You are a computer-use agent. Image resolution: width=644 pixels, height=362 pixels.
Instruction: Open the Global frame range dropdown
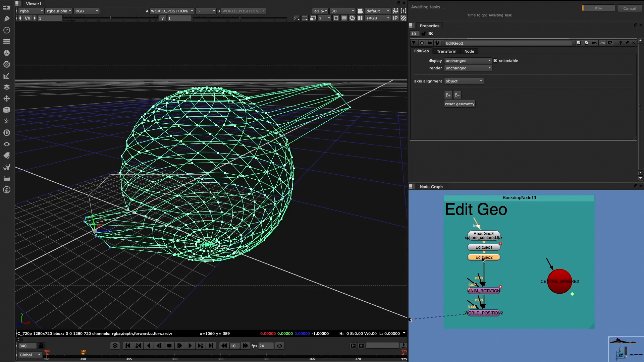pyautogui.click(x=30, y=355)
